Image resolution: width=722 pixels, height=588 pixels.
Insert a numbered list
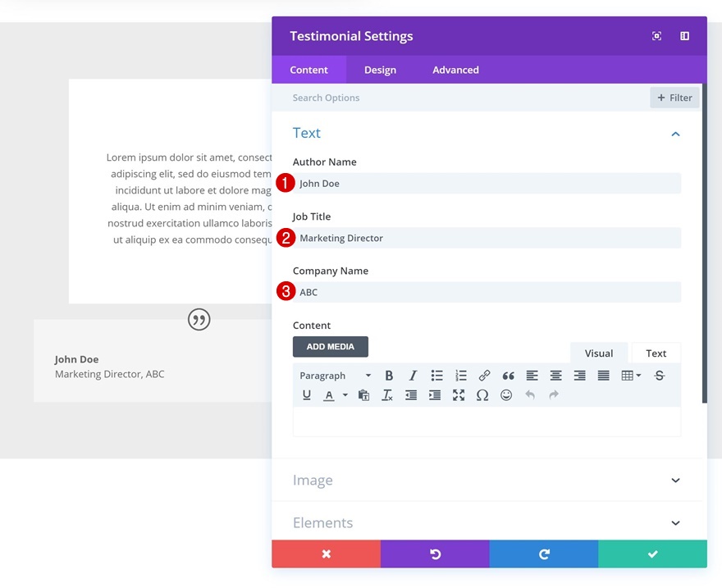point(461,376)
